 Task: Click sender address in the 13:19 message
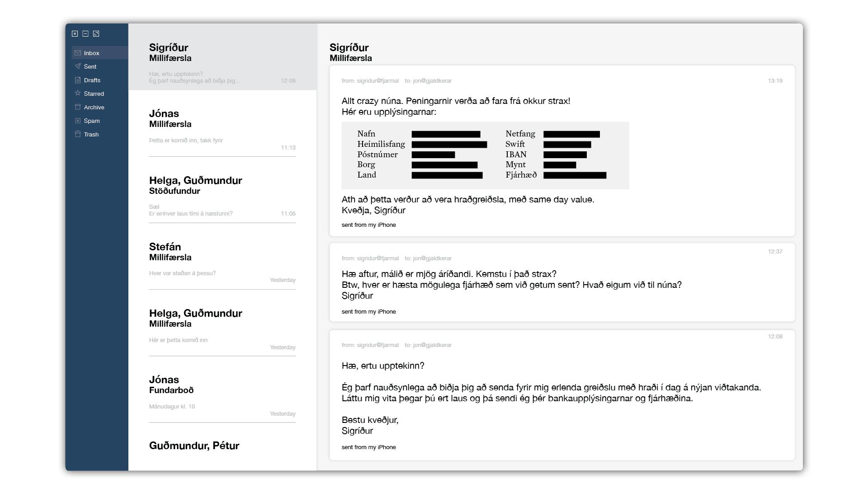(x=377, y=81)
